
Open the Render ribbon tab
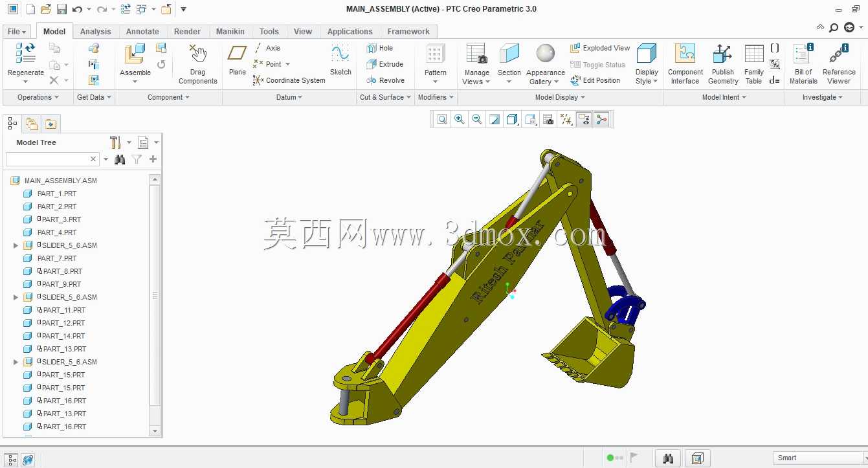187,31
